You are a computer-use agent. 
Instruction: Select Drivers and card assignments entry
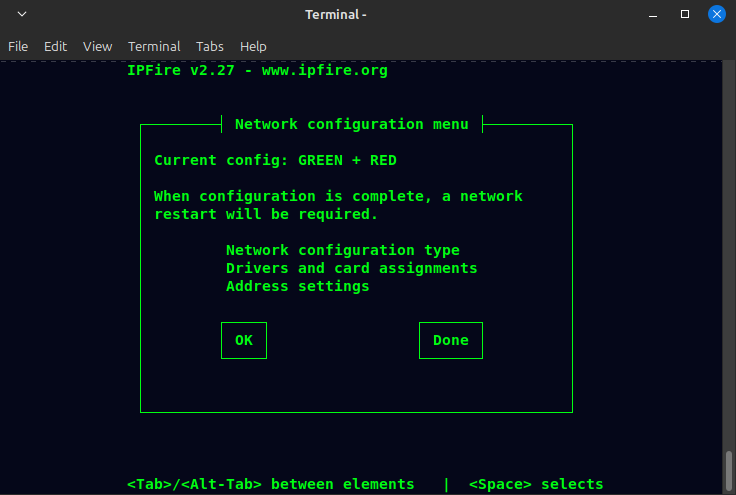pyautogui.click(x=351, y=268)
